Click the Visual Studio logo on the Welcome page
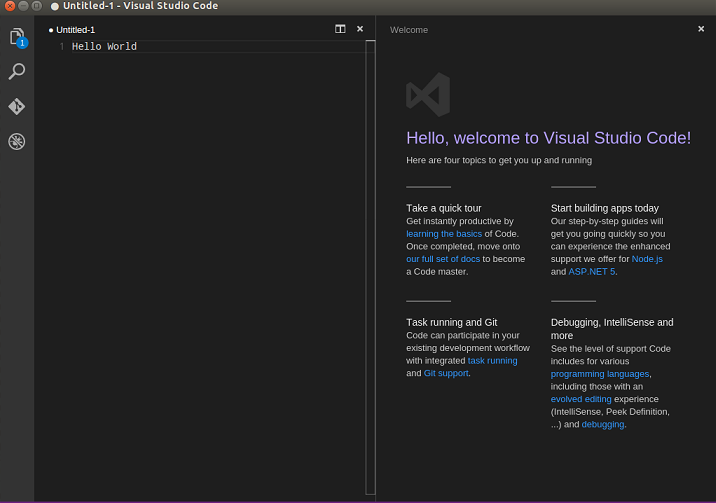This screenshot has width=716, height=503. click(x=428, y=94)
